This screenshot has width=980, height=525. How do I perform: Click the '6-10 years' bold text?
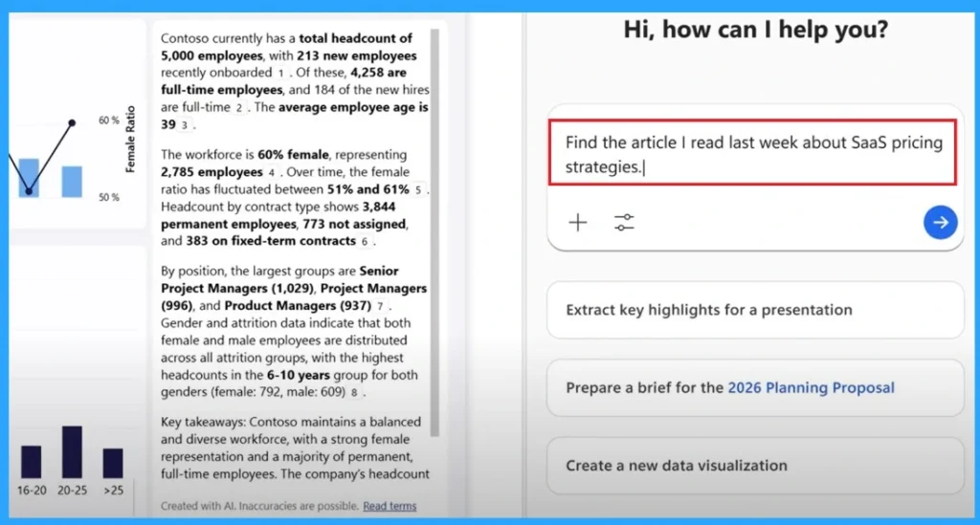click(299, 375)
